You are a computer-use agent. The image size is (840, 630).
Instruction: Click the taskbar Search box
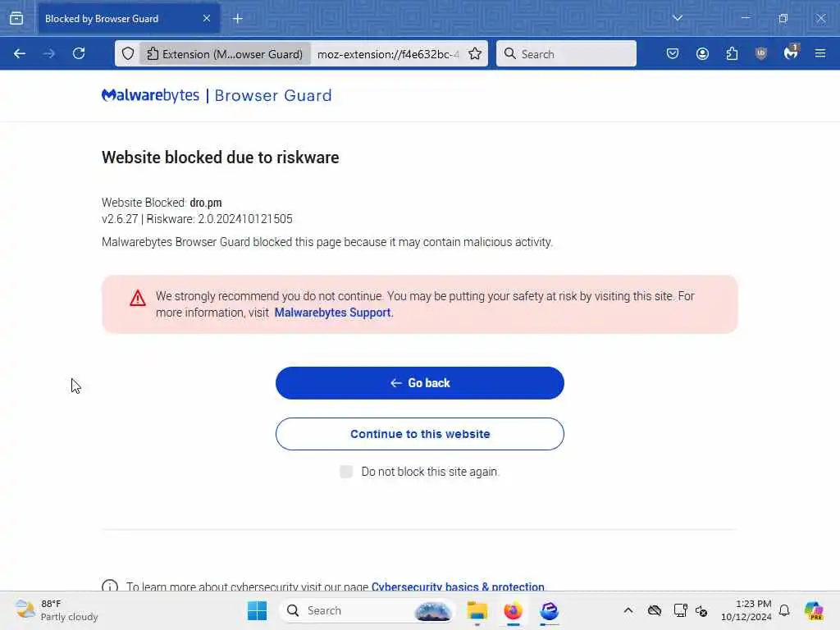click(367, 610)
